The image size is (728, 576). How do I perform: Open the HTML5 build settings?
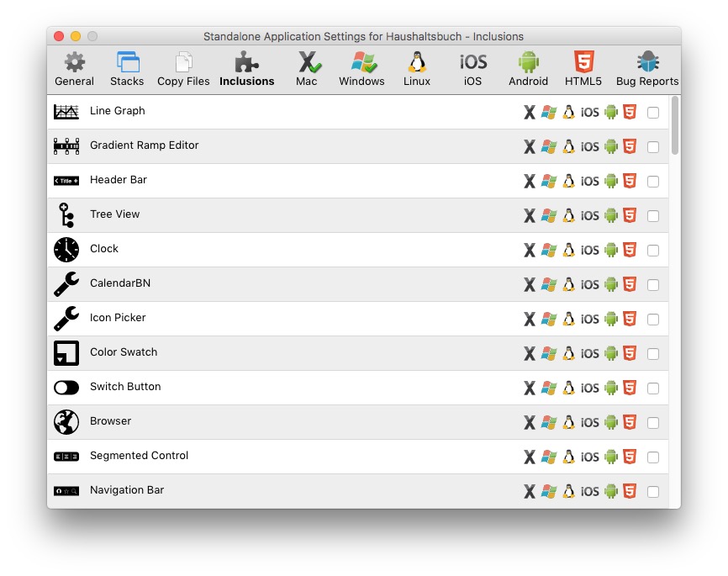click(583, 69)
